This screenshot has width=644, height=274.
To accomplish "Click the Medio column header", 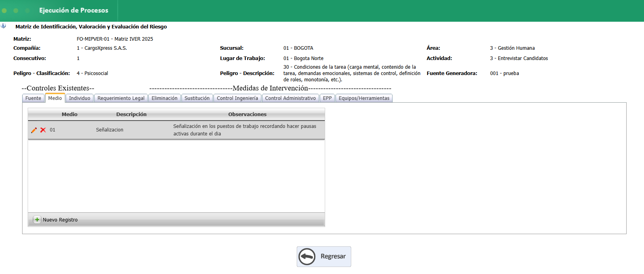I will pos(70,114).
